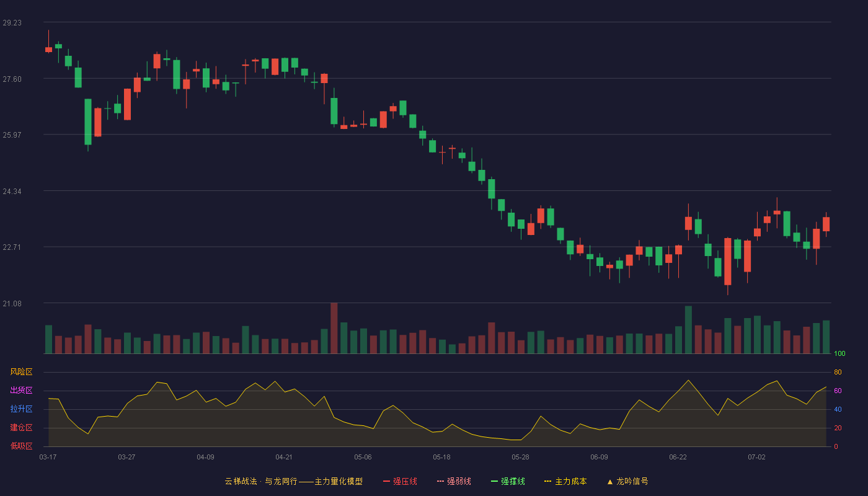The width and height of the screenshot is (868, 496).
Task: Click the 06-09 date label
Action: [x=599, y=457]
